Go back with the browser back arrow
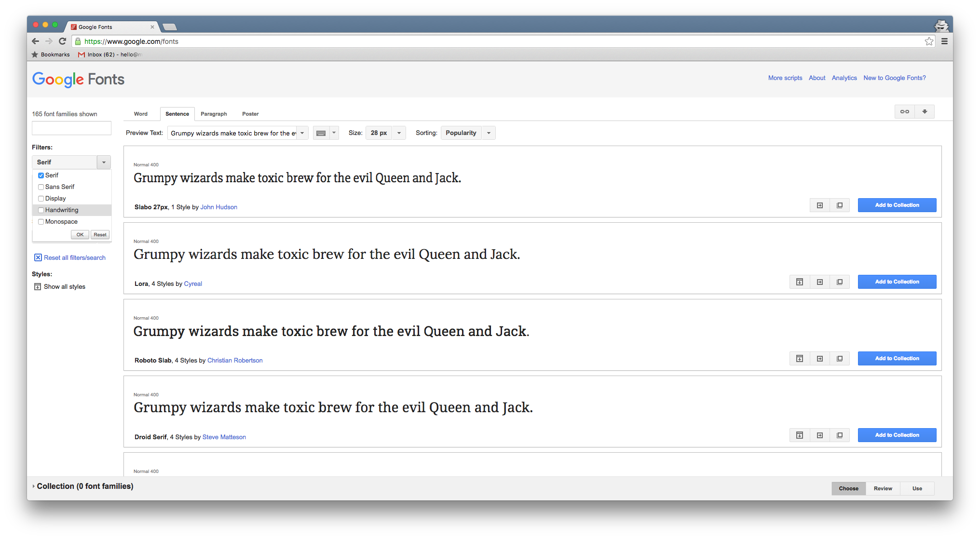This screenshot has width=980, height=539. (35, 41)
